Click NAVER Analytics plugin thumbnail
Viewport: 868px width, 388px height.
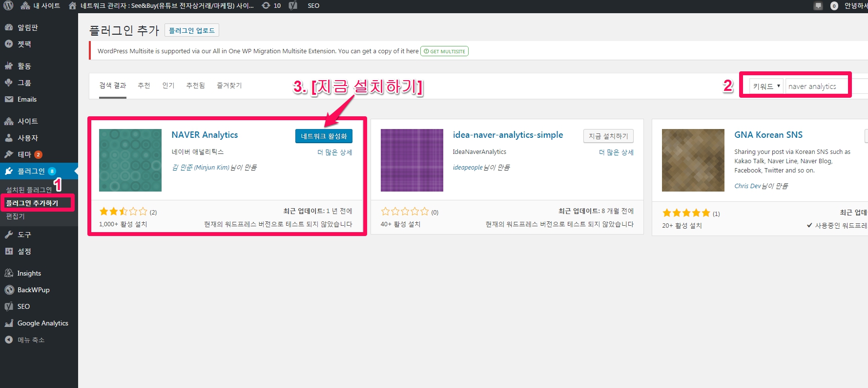tap(130, 160)
